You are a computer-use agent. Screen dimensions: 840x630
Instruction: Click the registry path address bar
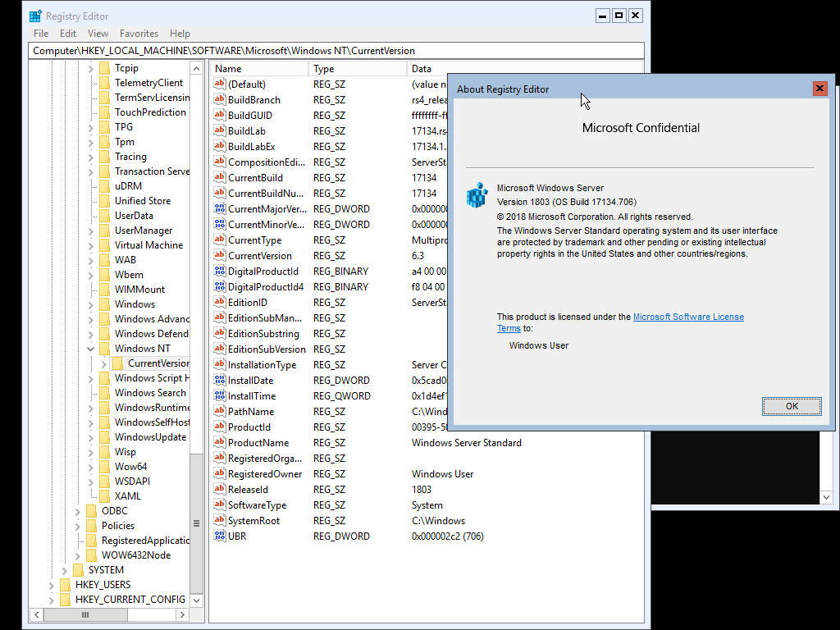click(x=336, y=51)
